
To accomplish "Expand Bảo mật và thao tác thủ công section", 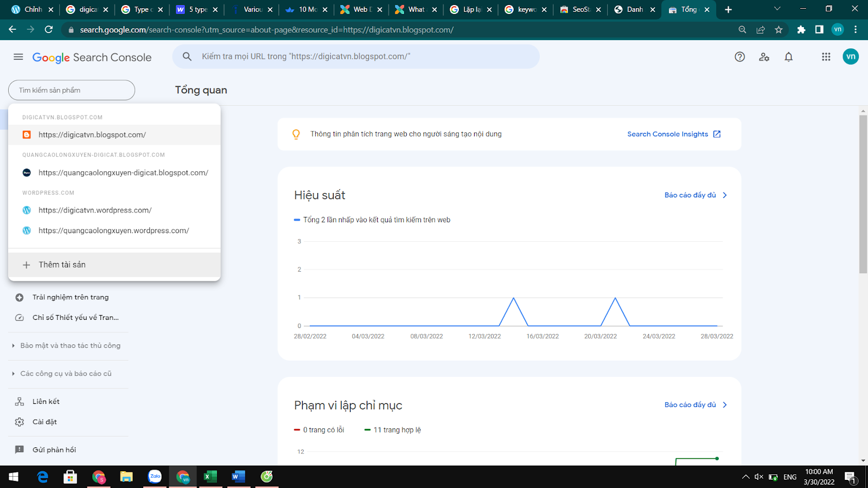I will tap(66, 345).
